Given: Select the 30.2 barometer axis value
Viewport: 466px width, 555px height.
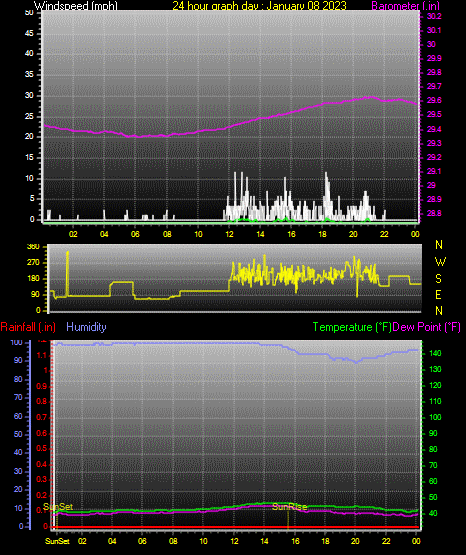Looking at the screenshot, I should [x=434, y=16].
